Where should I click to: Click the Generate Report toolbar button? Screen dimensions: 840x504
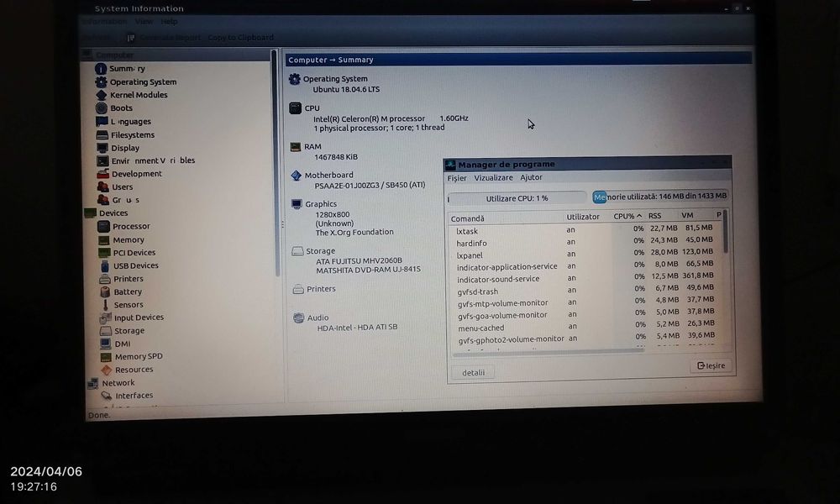click(x=164, y=38)
